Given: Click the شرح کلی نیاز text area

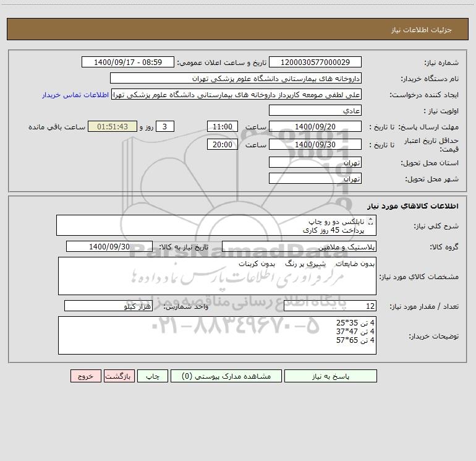Looking at the screenshot, I should click(216, 225).
